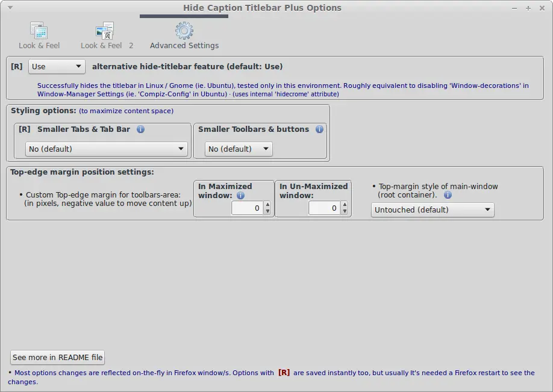
Task: Click the Advanced Settings gear icon
Action: pos(184,31)
